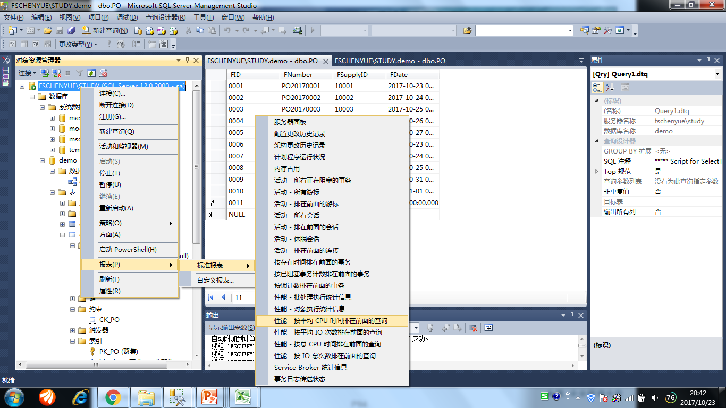Choose the Custom Reports entry below Standard Reports
Viewport: 726px width, 409px height.
tap(217, 280)
